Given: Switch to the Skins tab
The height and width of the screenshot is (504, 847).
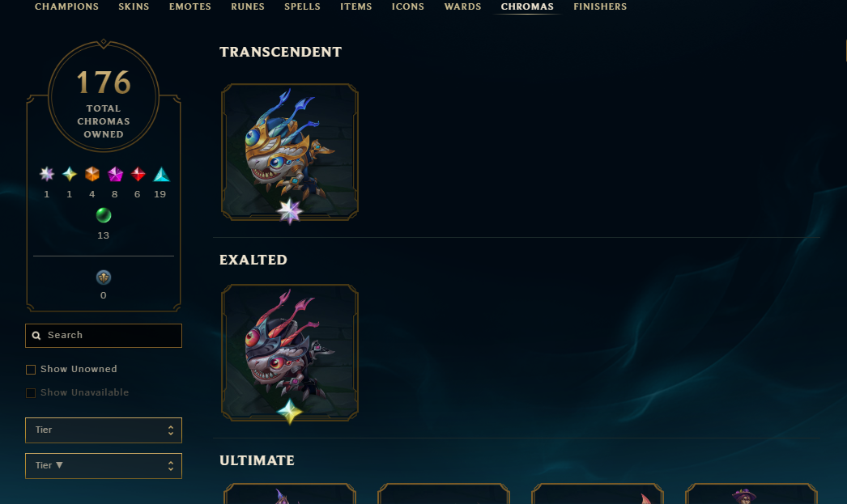Looking at the screenshot, I should 134,7.
